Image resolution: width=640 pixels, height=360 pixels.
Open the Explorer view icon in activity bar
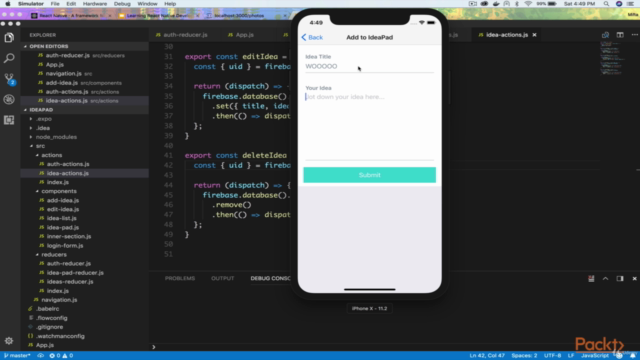(x=9, y=38)
